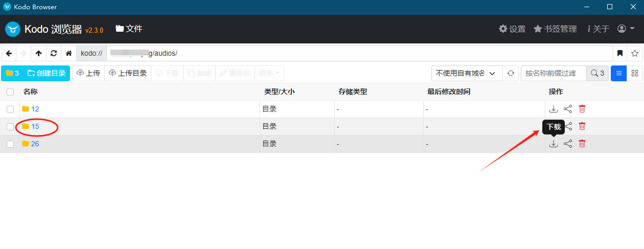Share folder 12 link

click(x=567, y=109)
